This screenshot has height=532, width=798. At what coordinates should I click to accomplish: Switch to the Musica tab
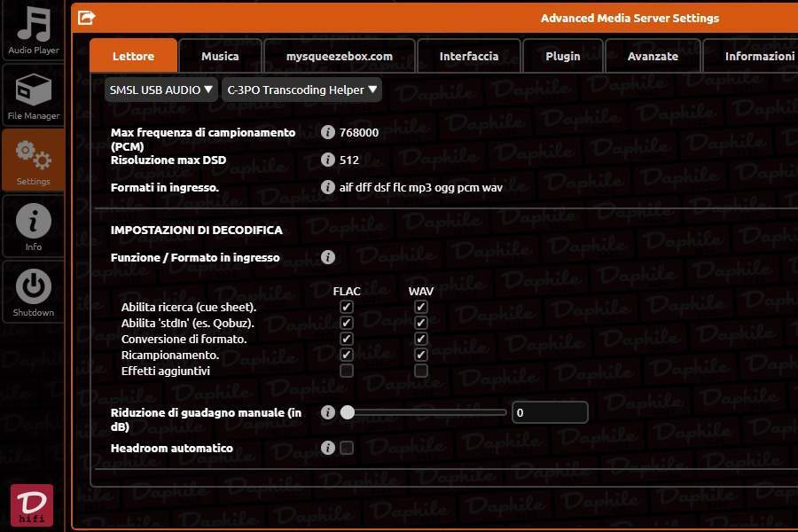220,56
